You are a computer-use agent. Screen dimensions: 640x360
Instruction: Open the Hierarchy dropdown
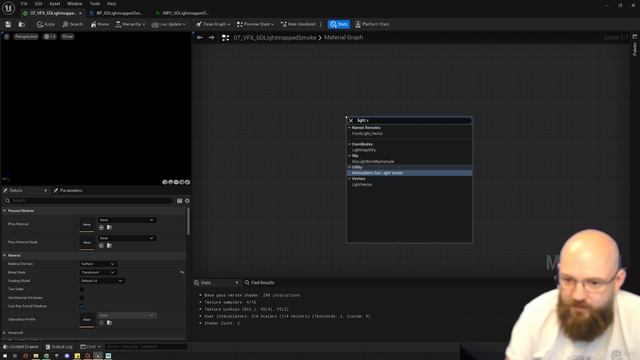pos(130,24)
